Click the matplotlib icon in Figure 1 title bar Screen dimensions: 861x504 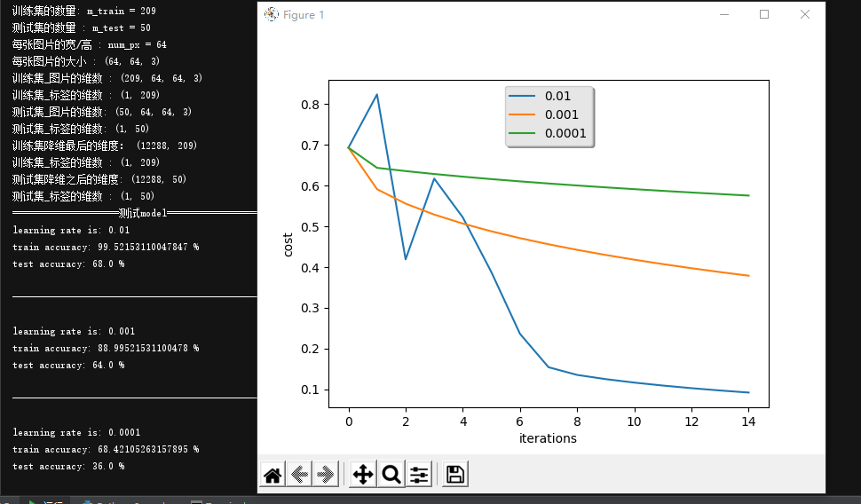(x=272, y=14)
